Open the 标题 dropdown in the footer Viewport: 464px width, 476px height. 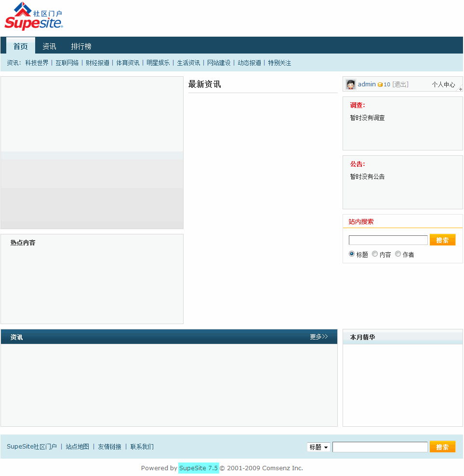click(x=318, y=447)
